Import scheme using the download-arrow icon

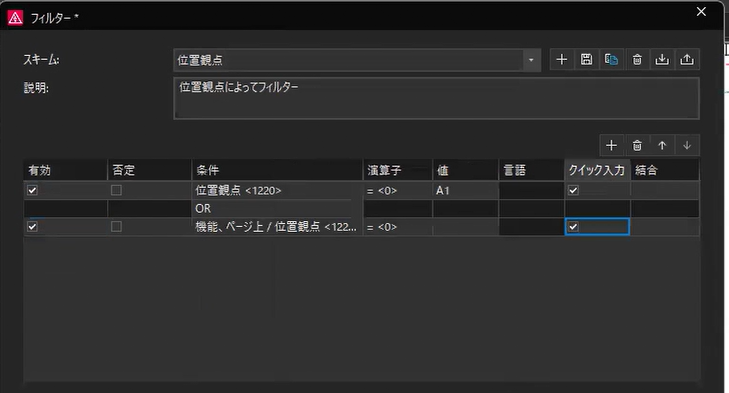pos(662,60)
